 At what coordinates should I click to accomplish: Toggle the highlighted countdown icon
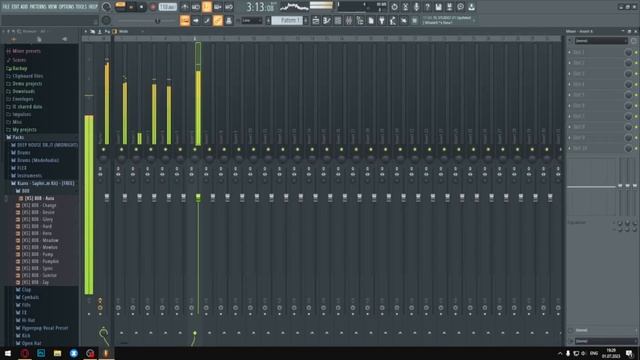(x=207, y=7)
